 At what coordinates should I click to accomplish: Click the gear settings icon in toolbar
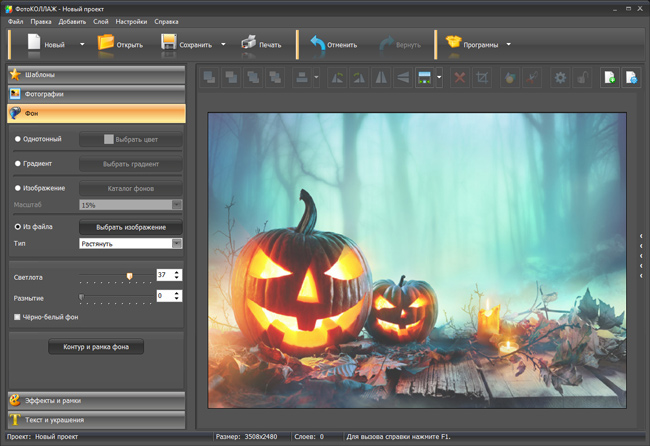(x=560, y=77)
